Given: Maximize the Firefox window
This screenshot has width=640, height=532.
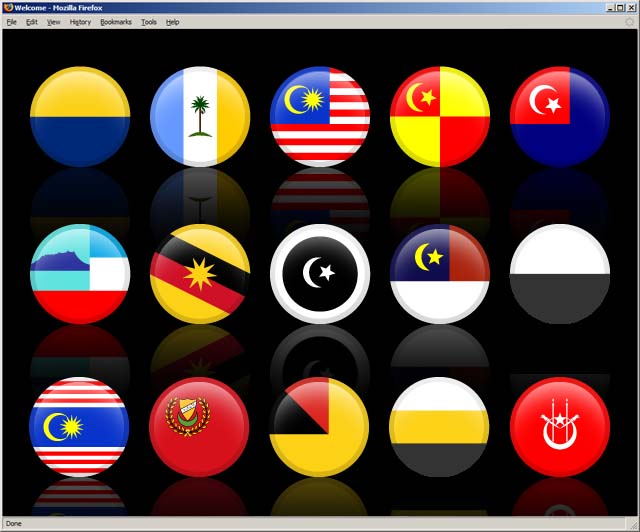Looking at the screenshot, I should click(x=620, y=8).
